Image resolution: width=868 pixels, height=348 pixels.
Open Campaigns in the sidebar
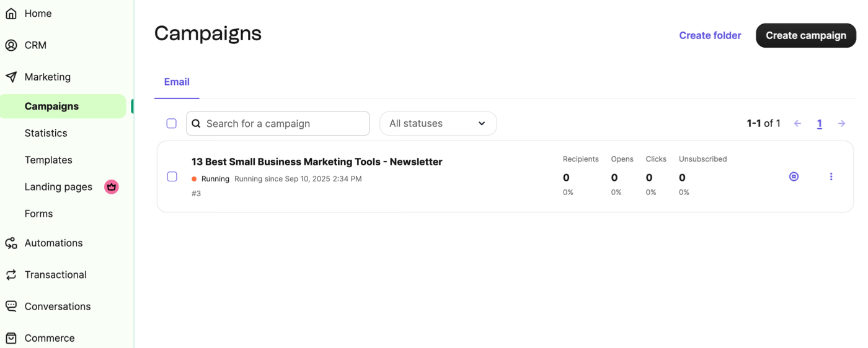[x=63, y=106]
